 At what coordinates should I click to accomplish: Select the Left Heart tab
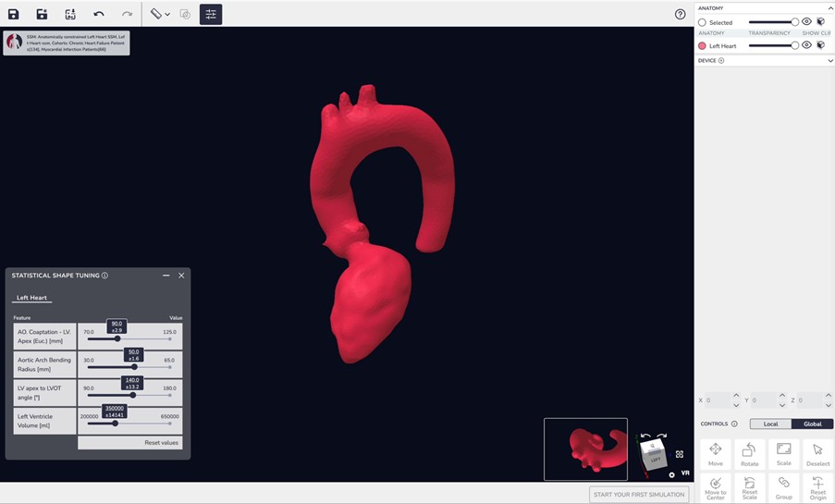(31, 298)
